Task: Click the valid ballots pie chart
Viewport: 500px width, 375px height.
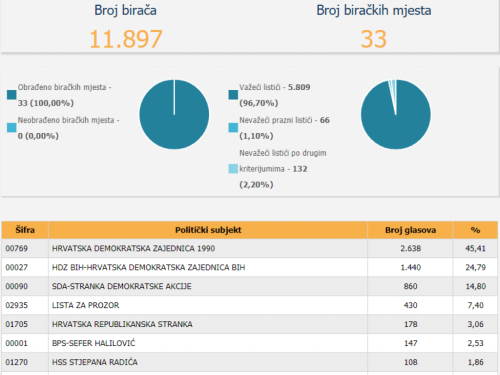Action: (x=396, y=114)
